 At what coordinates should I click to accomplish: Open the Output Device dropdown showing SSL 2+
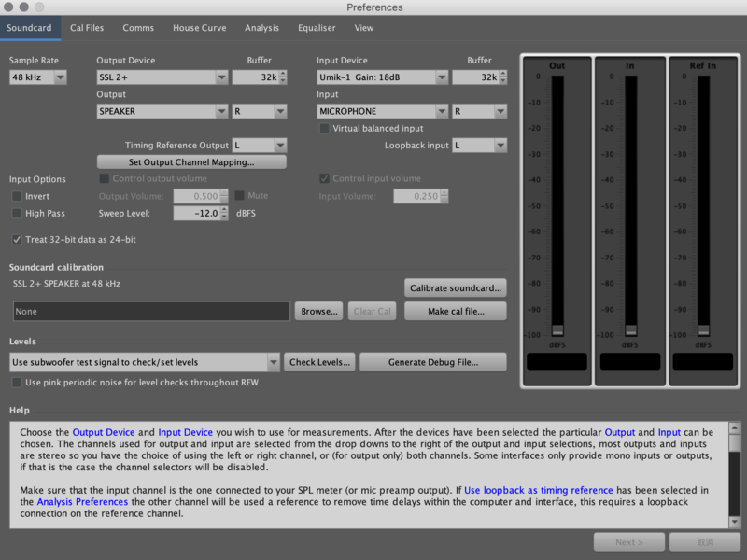click(x=162, y=77)
